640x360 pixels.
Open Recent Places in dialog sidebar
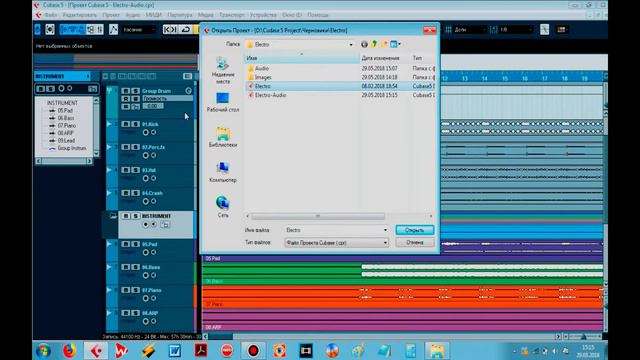coord(223,70)
